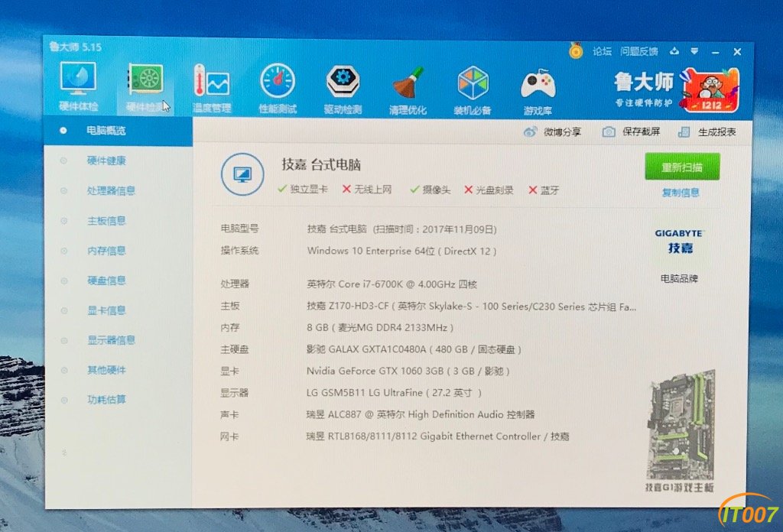Viewport: 783px width, 532px height.
Task: Click 生成报表 to generate report
Action: click(x=707, y=132)
